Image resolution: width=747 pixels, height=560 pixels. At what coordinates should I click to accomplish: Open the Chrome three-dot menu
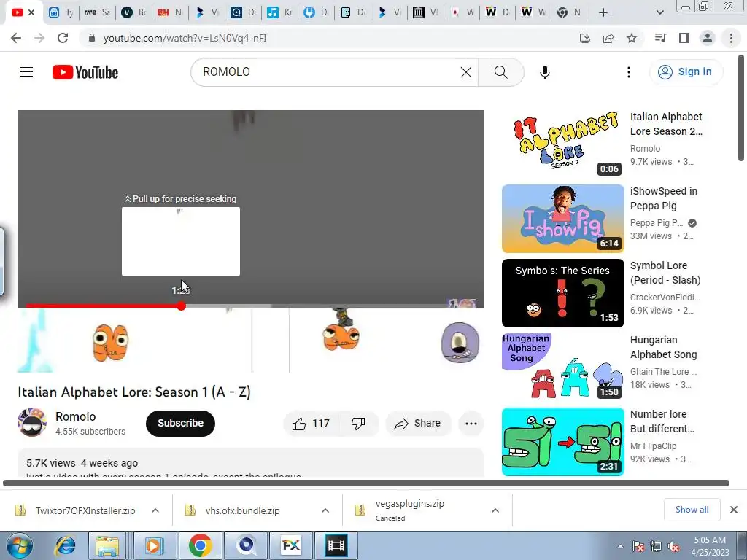731,38
